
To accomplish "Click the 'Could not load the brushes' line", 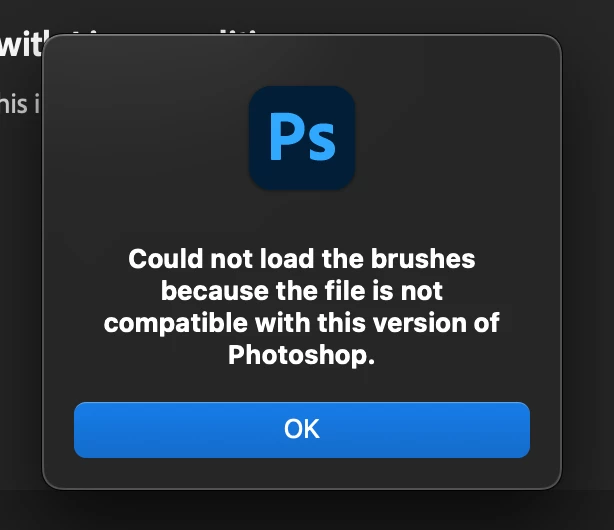I will (x=302, y=259).
